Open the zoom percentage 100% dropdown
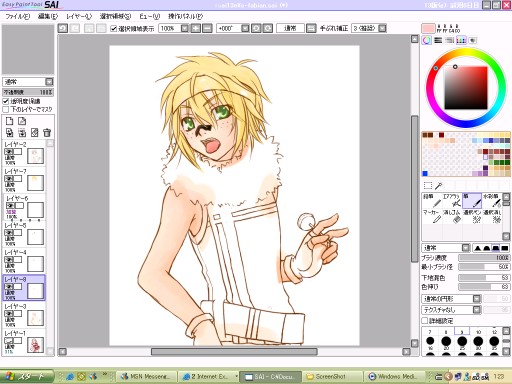Screen dimensions: 512x384 pos(184,28)
